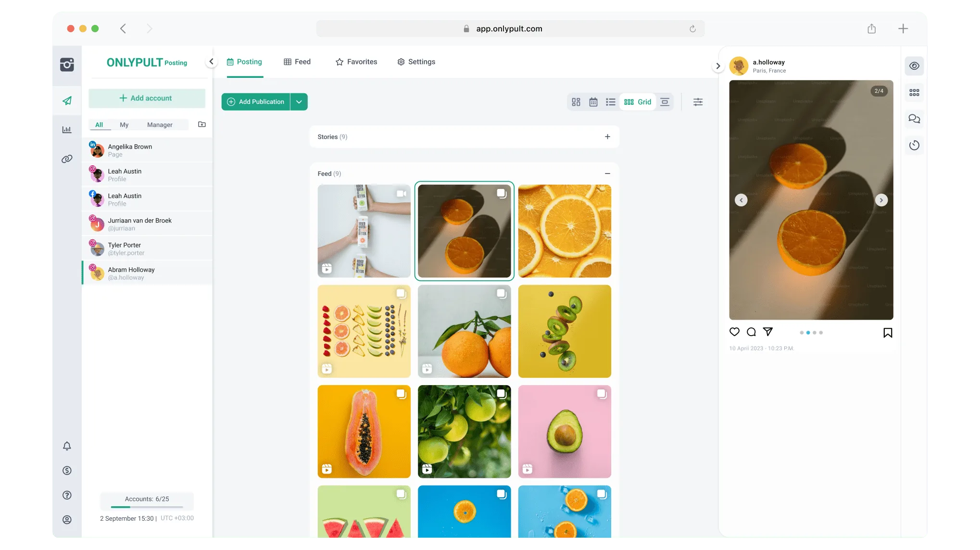Click the Add Publication button
The image size is (980, 550).
[256, 102]
